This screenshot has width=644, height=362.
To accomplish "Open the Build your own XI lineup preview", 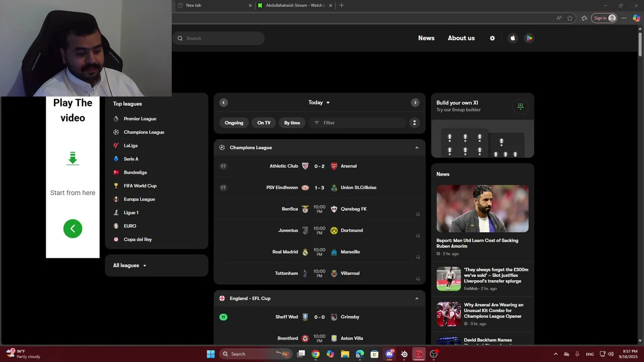I will coord(482,139).
